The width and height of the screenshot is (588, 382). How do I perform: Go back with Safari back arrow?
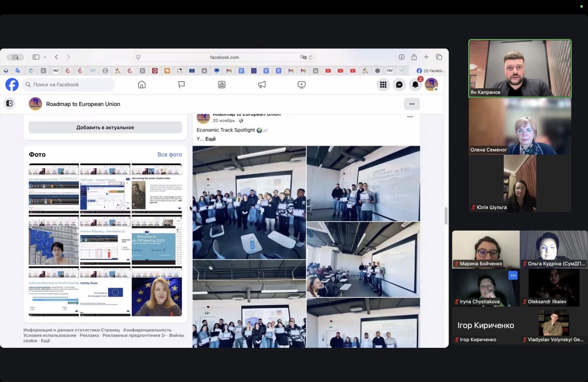point(56,57)
